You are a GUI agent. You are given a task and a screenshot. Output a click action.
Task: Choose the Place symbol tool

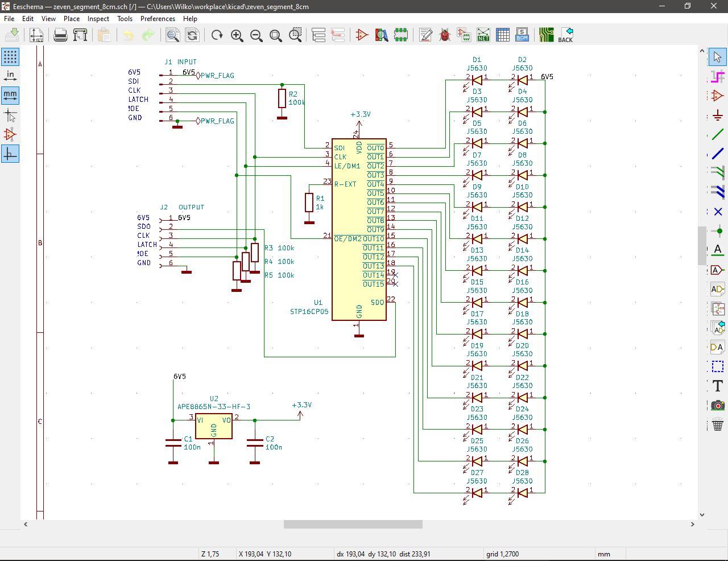pos(717,96)
